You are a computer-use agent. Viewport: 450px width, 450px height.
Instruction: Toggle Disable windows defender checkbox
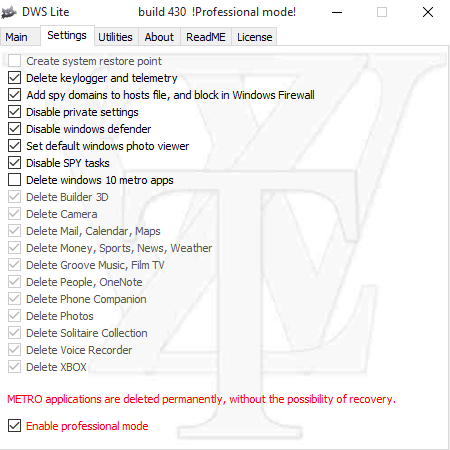point(15,129)
